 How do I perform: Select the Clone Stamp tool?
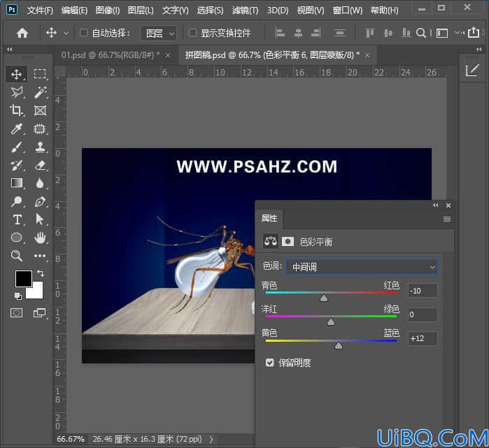[41, 147]
